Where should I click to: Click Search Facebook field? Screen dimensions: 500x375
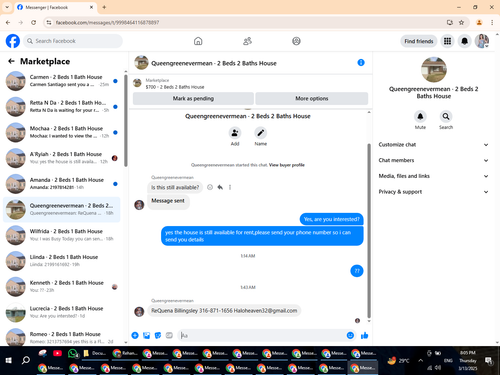pos(73,41)
